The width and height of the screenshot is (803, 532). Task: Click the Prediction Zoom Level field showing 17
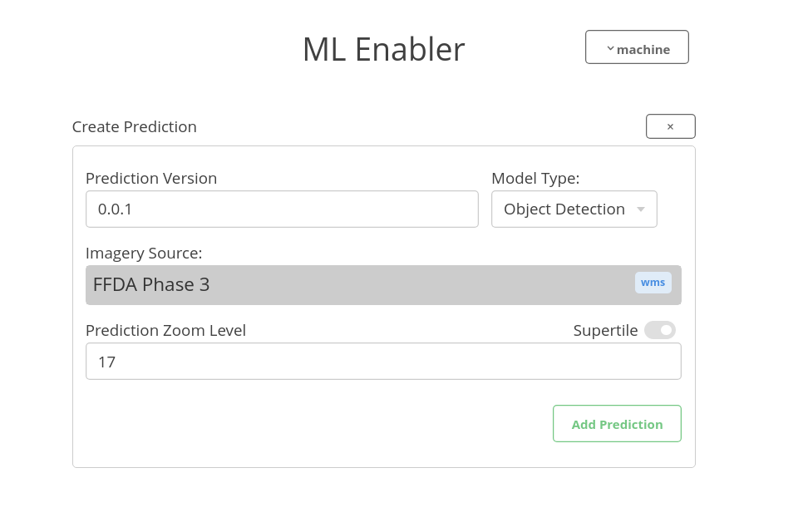click(383, 361)
